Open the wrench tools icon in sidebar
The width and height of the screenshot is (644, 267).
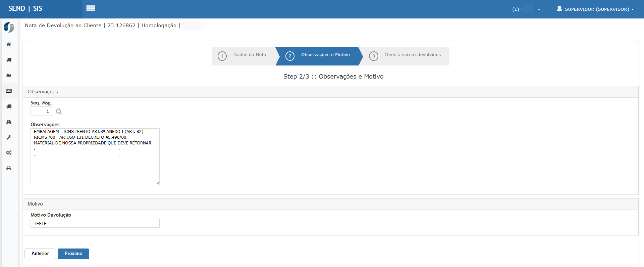point(9,137)
